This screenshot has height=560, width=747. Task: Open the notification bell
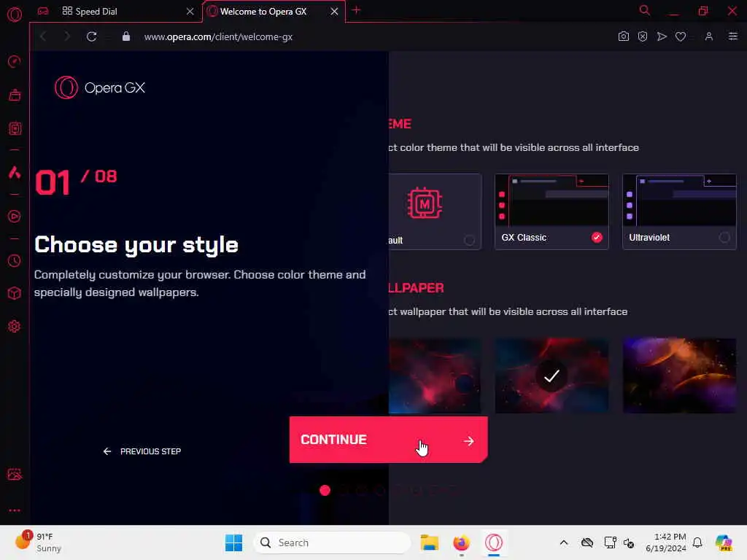point(697,542)
